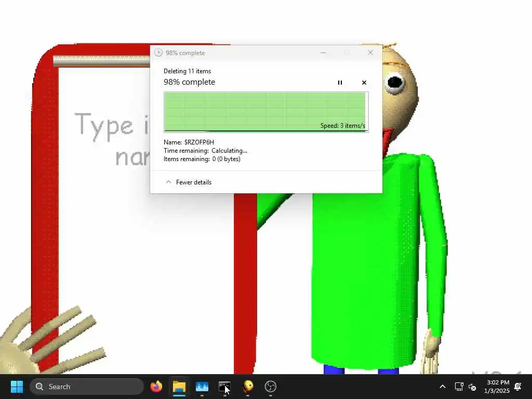
Task: Close the 98% complete dialog window
Action: (370, 52)
